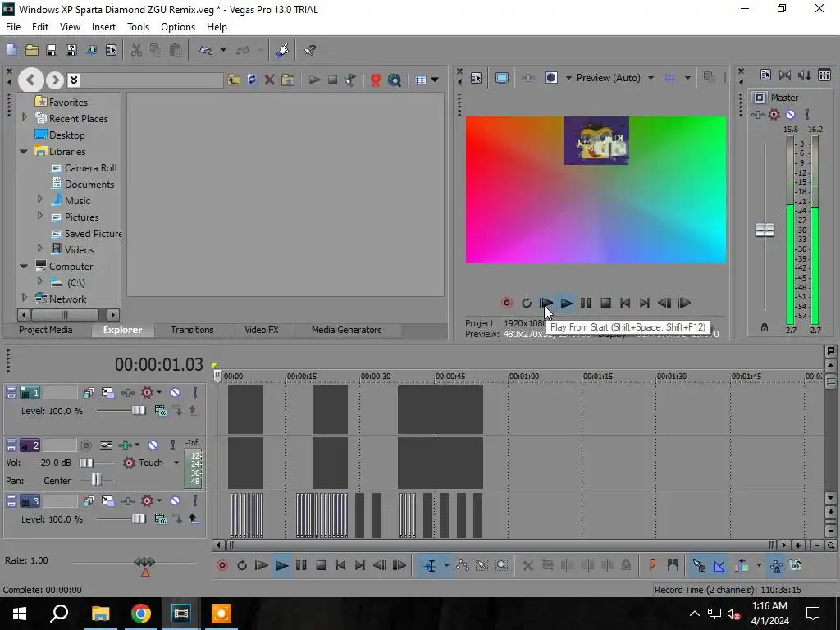Switch to the Project Media tab
Viewport: 840px width, 630px height.
coord(46,330)
